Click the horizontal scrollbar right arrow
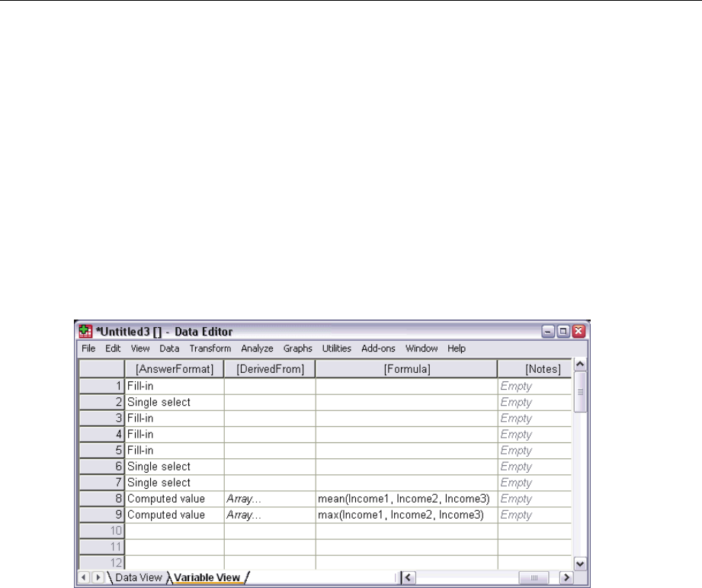The width and height of the screenshot is (702, 588). point(566,577)
